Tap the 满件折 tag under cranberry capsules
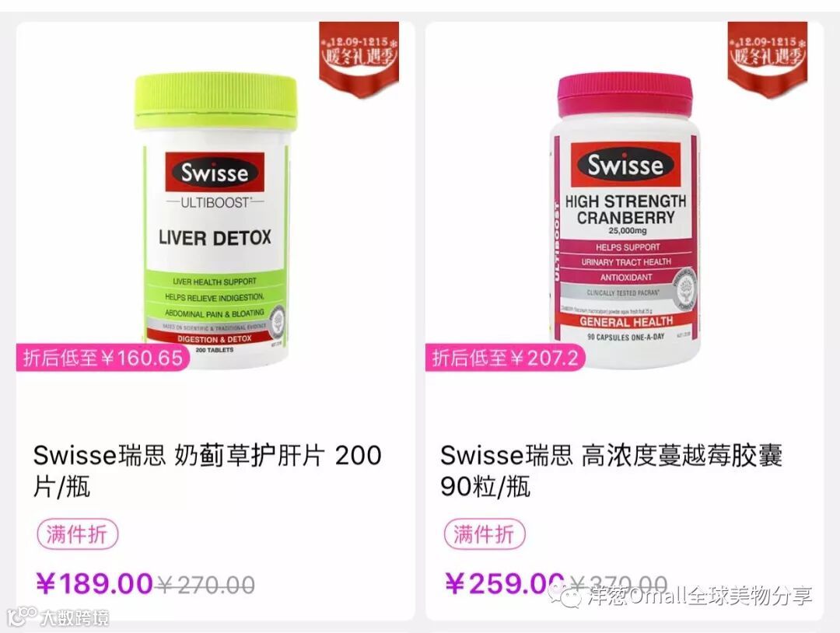The image size is (840, 633). tap(485, 534)
